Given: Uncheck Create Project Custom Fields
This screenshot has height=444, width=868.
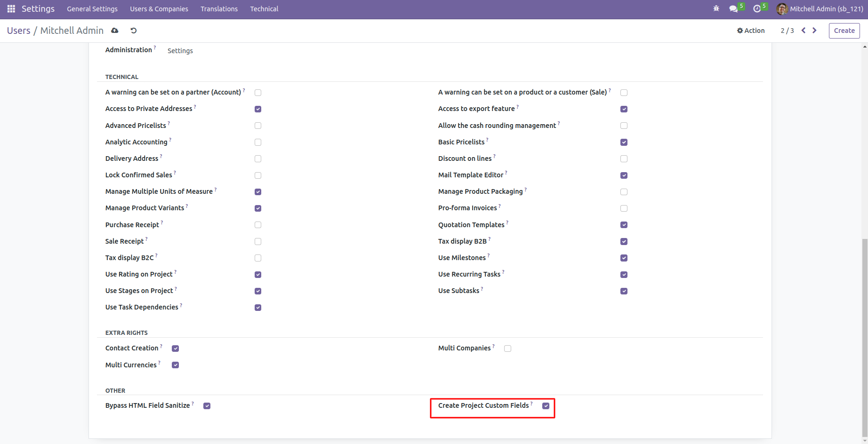Looking at the screenshot, I should pos(546,406).
